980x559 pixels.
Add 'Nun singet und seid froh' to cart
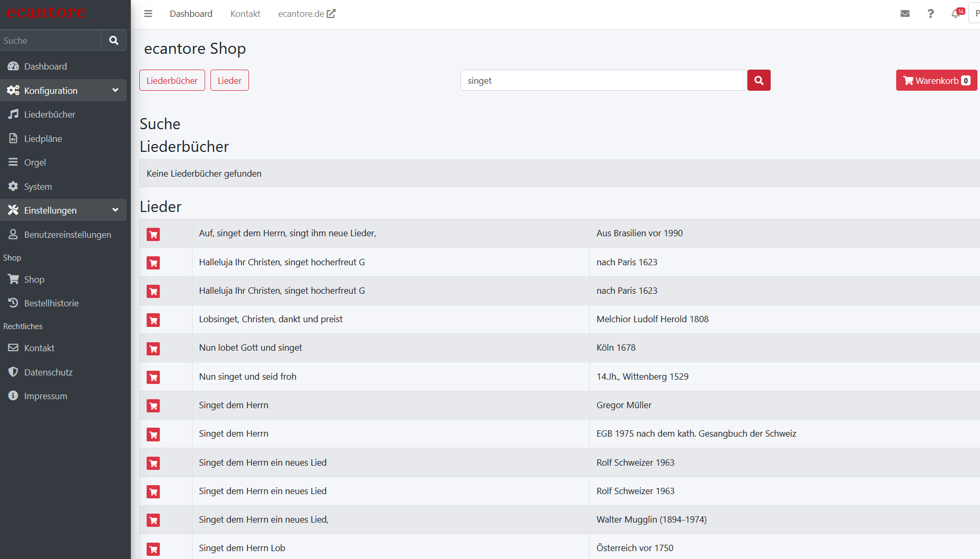click(153, 377)
